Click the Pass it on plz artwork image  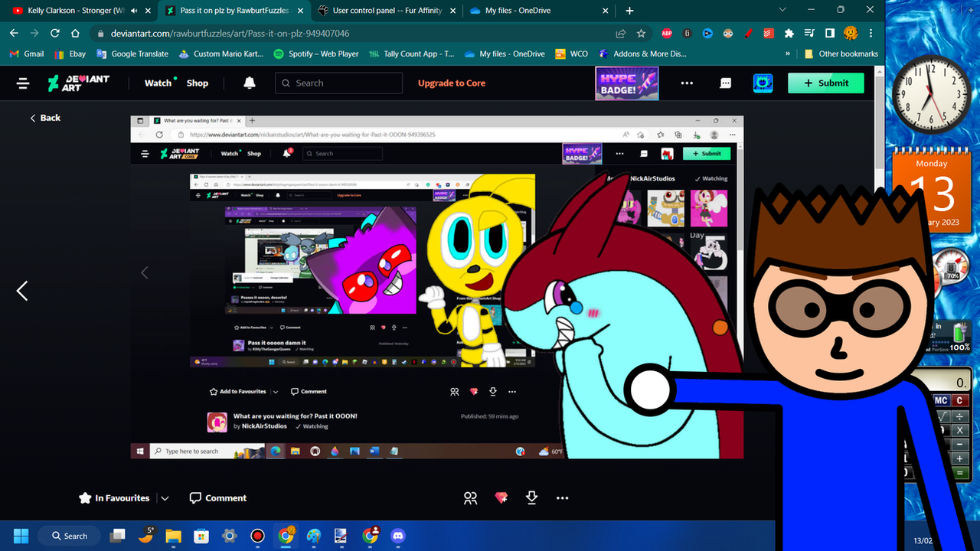(x=437, y=287)
